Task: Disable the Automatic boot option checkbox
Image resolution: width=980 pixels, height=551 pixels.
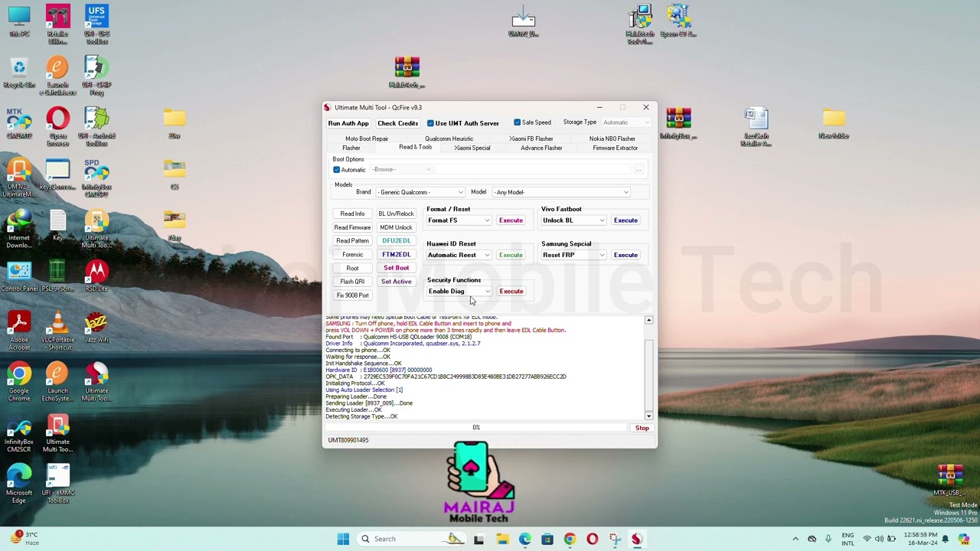Action: (x=336, y=170)
